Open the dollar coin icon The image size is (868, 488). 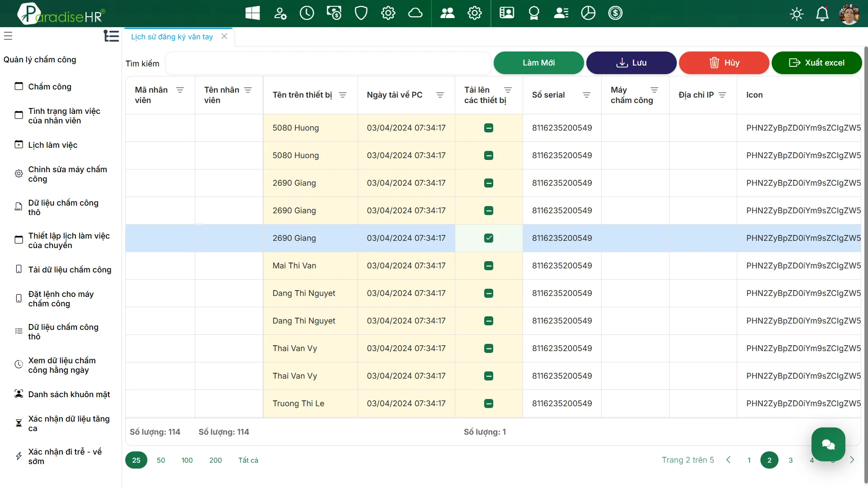click(615, 13)
